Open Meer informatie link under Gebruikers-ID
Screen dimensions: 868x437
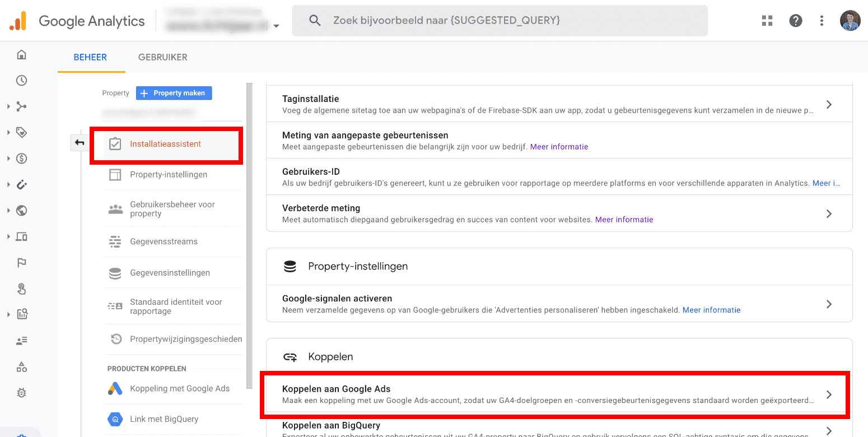point(827,183)
